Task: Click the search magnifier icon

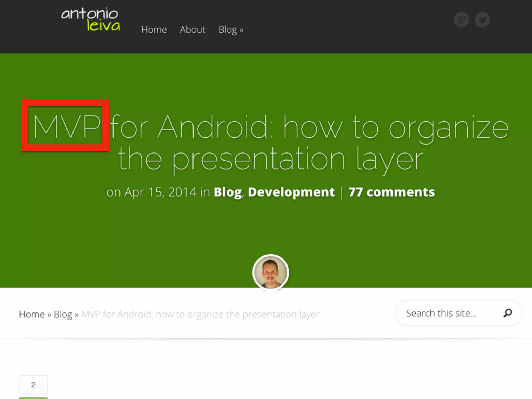Action: tap(508, 313)
